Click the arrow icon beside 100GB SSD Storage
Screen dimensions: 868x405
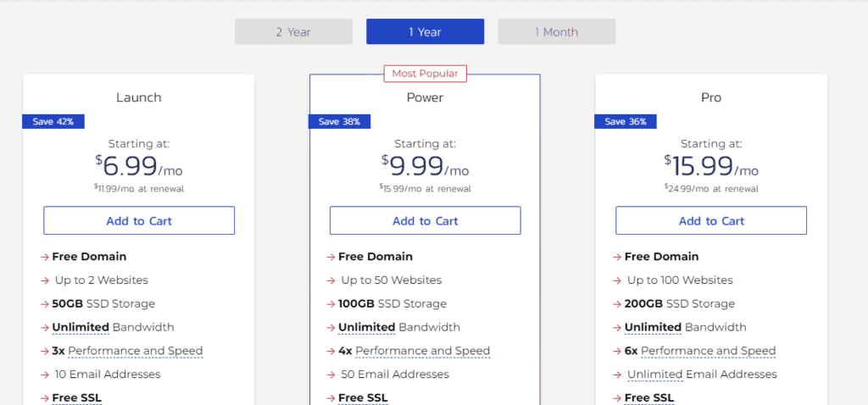pos(331,304)
